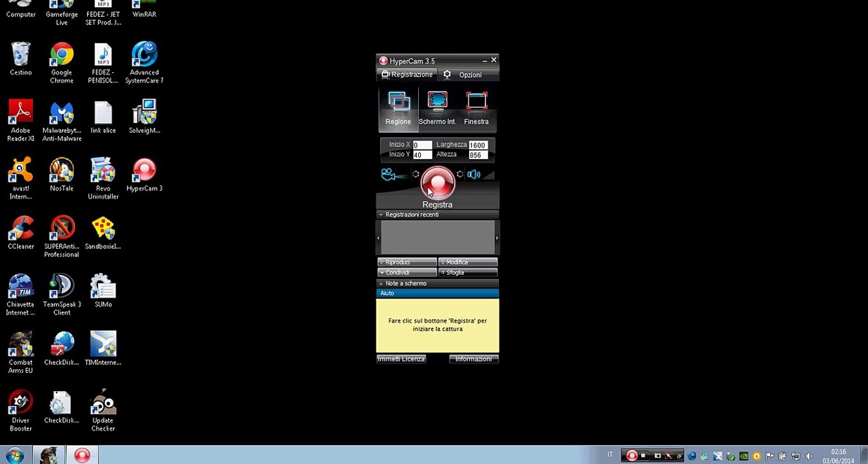Open Cestino recycle bin on desktop
Image resolution: width=868 pixels, height=464 pixels.
point(21,59)
